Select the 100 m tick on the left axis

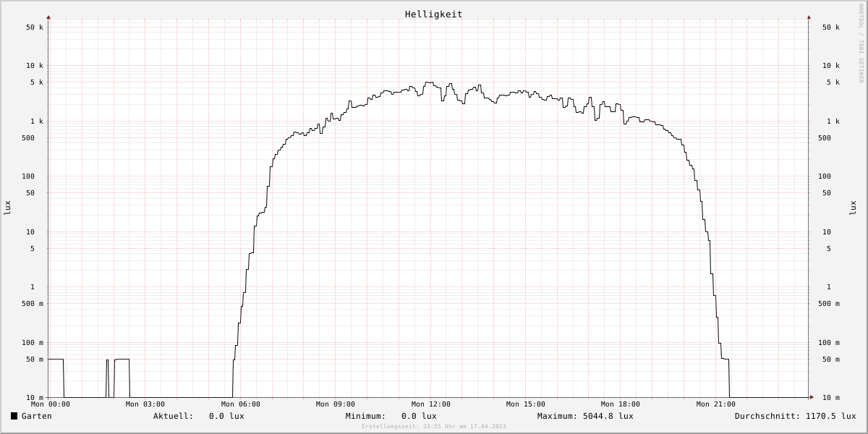(33, 343)
